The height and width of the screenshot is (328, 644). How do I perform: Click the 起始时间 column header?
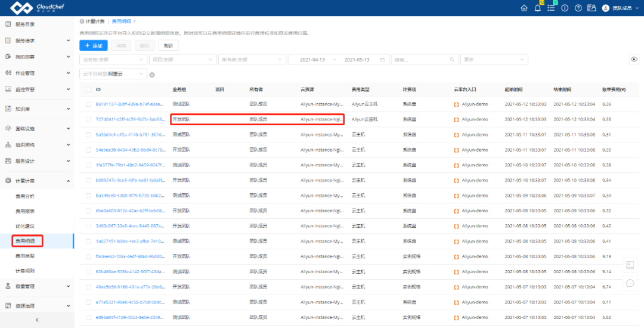[x=514, y=89]
